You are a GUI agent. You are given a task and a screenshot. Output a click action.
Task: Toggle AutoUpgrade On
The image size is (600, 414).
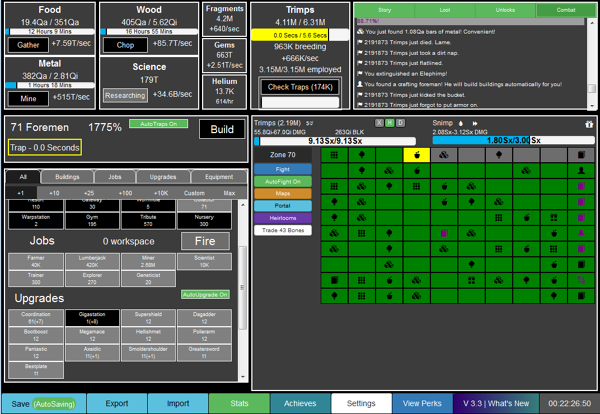tap(205, 295)
